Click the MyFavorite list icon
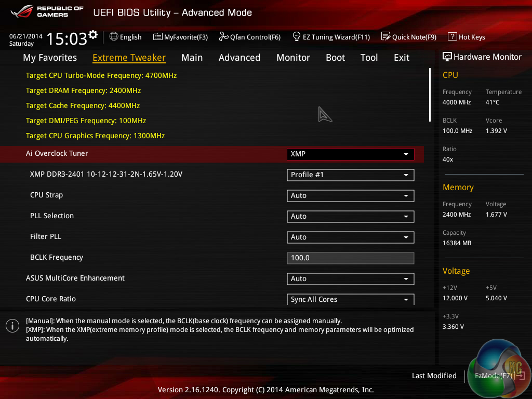The image size is (532, 399). 158,37
